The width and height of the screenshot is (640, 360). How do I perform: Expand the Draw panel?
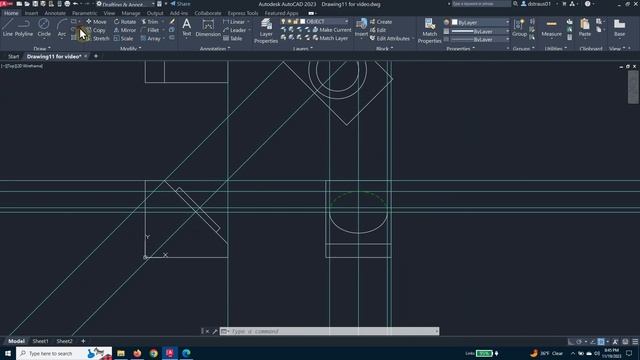pos(42,49)
